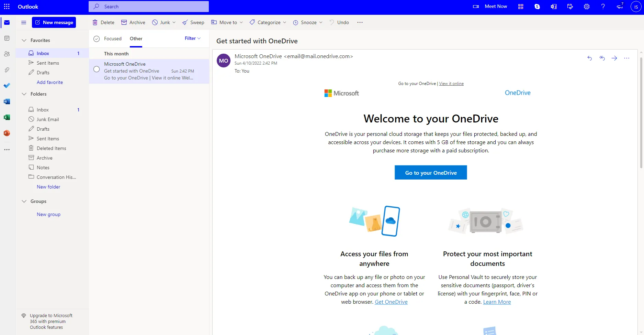Open Skype from the header

pyautogui.click(x=537, y=7)
